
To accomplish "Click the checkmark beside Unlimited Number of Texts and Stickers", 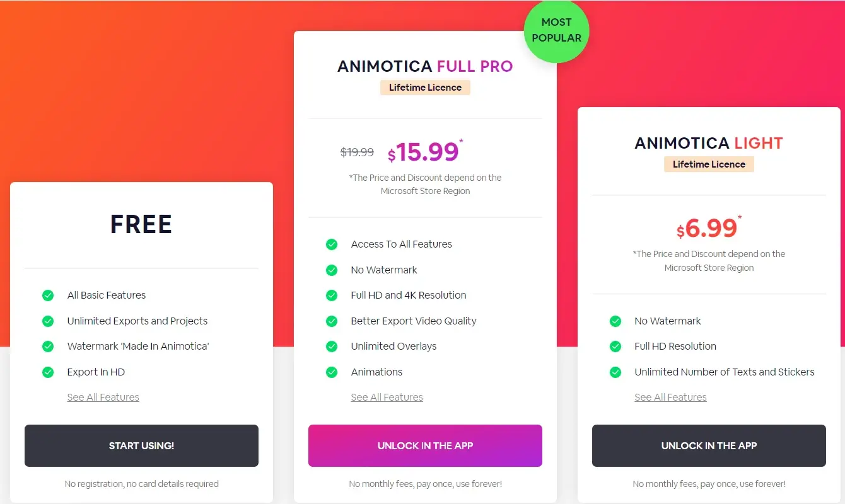I will (615, 372).
